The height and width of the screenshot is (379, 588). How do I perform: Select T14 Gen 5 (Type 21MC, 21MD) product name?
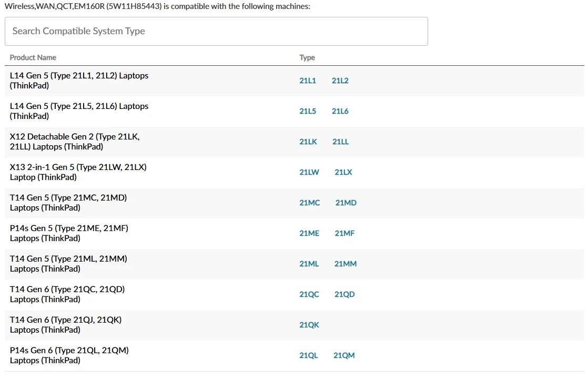68,203
